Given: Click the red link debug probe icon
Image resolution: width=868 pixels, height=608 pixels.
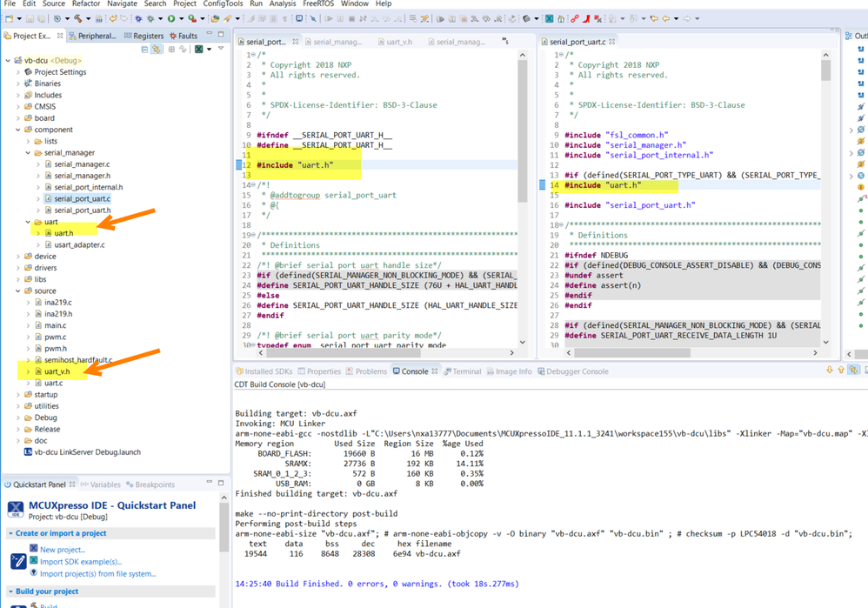Looking at the screenshot, I should (574, 18).
